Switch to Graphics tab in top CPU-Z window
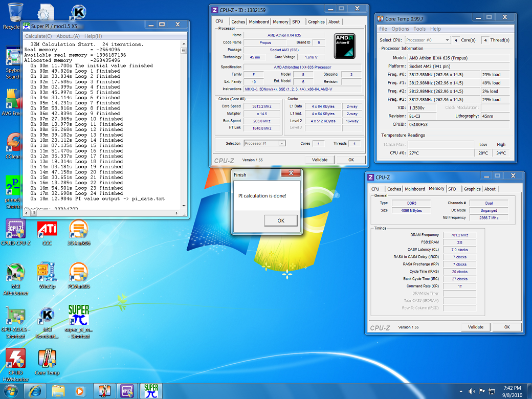532x399 pixels. tap(316, 21)
